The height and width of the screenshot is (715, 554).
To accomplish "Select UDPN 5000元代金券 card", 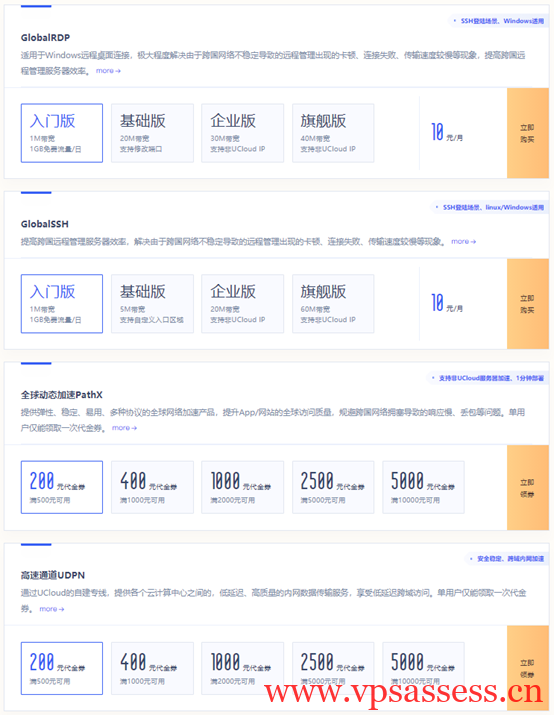I will click(x=423, y=668).
